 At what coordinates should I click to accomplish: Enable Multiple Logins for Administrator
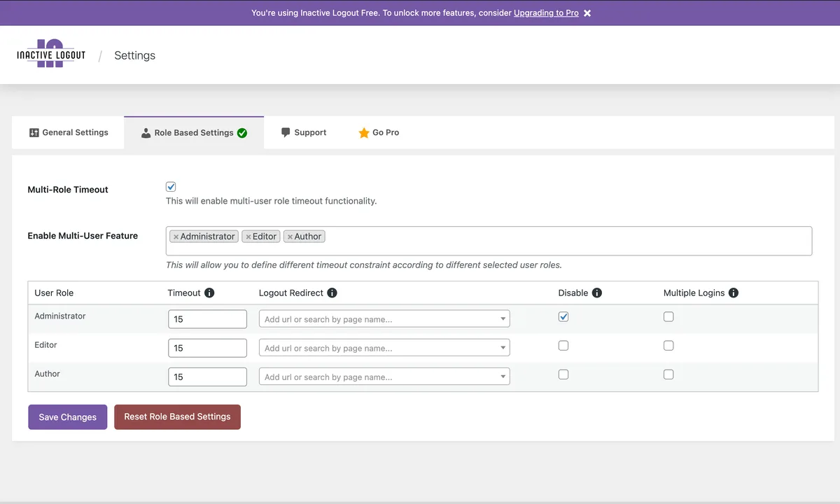click(x=668, y=316)
